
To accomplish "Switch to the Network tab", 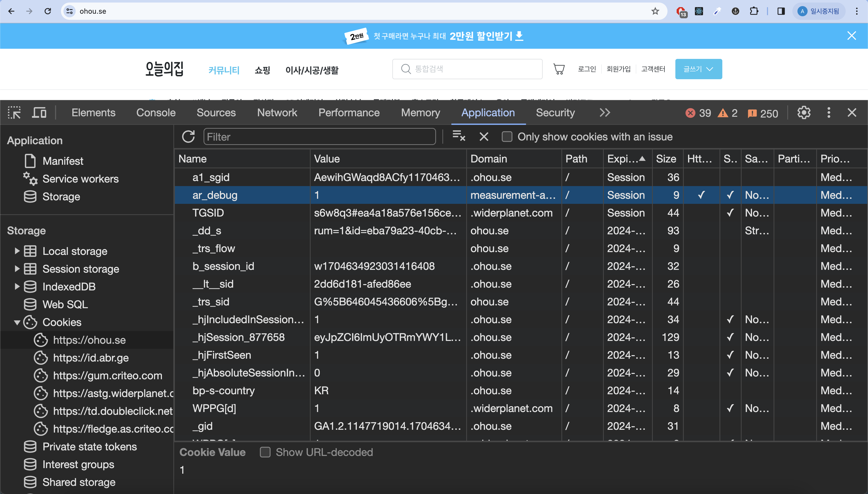I will click(277, 113).
